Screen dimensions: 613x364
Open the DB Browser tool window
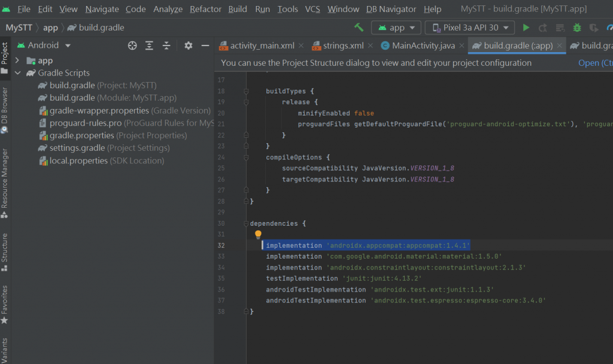pos(4,110)
